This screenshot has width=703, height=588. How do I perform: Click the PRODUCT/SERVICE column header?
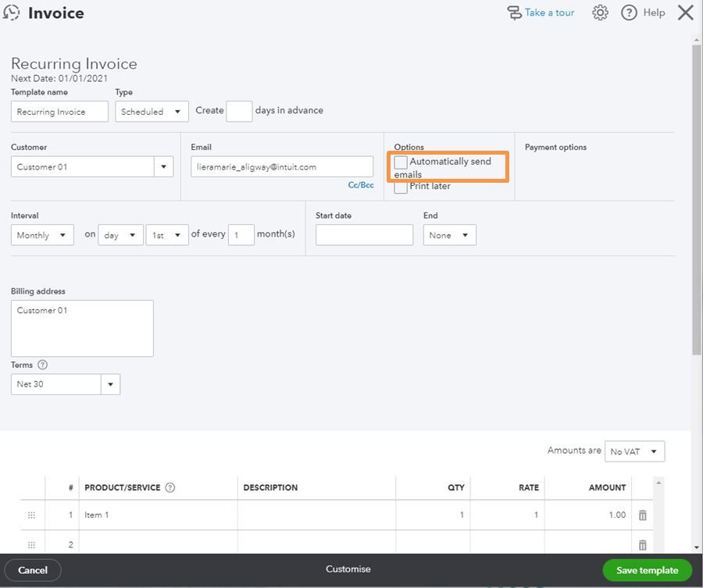tap(123, 487)
